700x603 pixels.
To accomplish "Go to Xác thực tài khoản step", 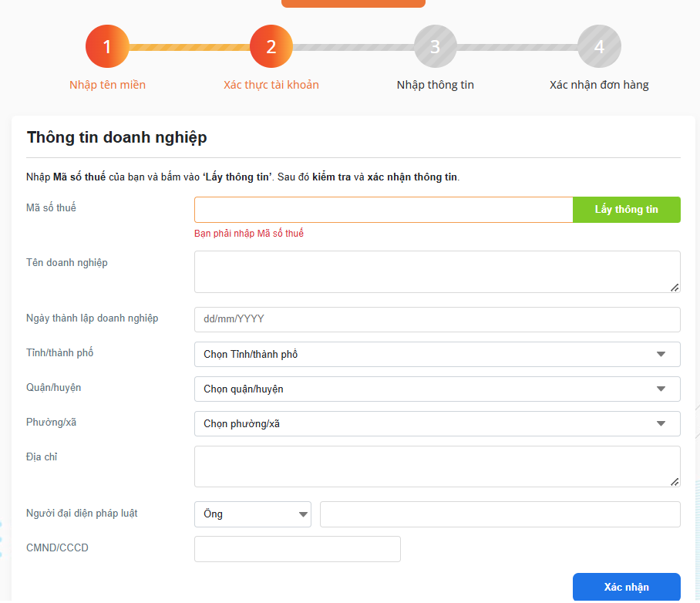I will tap(271, 85).
